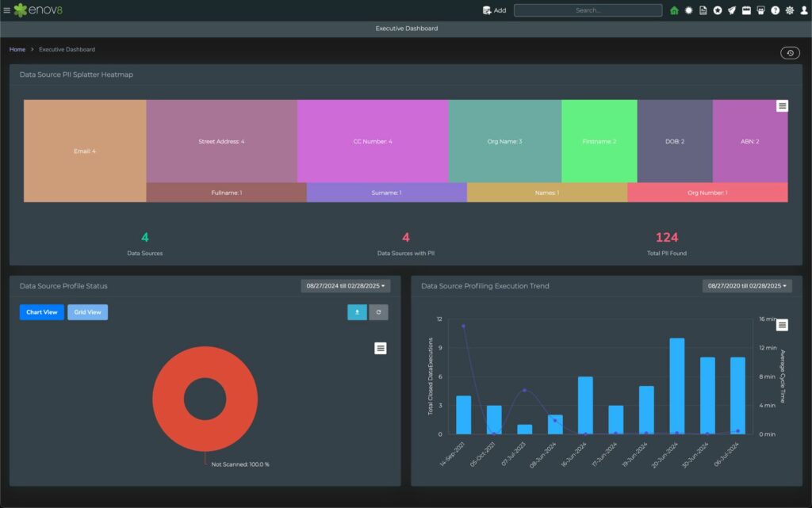
Task: Select the star icon in the toolbar
Action: (x=718, y=10)
